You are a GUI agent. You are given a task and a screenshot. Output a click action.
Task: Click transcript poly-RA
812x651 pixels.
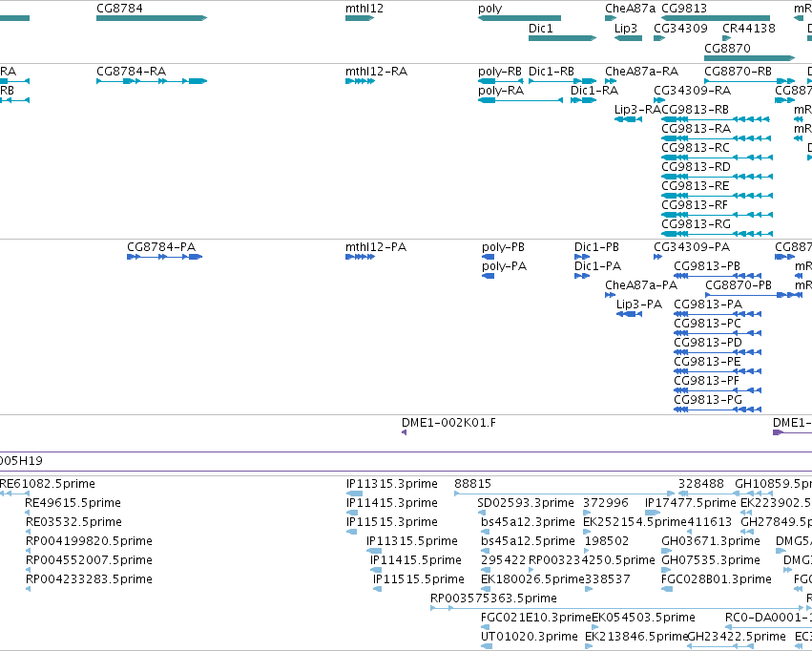pyautogui.click(x=520, y=100)
